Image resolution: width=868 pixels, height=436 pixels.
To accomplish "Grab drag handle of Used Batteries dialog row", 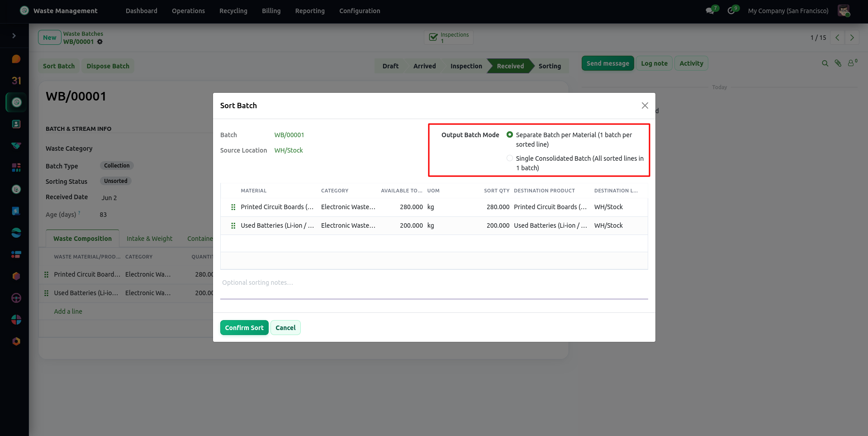I will (233, 225).
